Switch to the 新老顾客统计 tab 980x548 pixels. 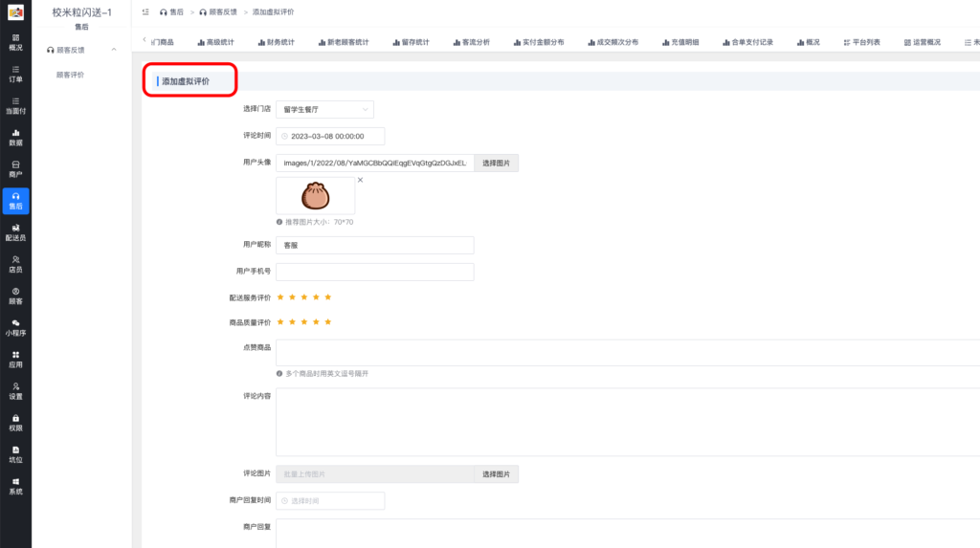point(344,42)
